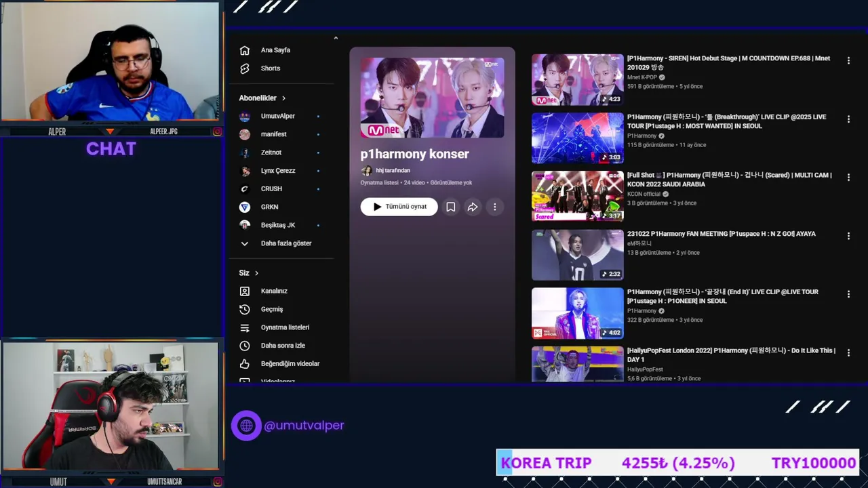Open manifest channel avatar in subscriptions

[245, 135]
